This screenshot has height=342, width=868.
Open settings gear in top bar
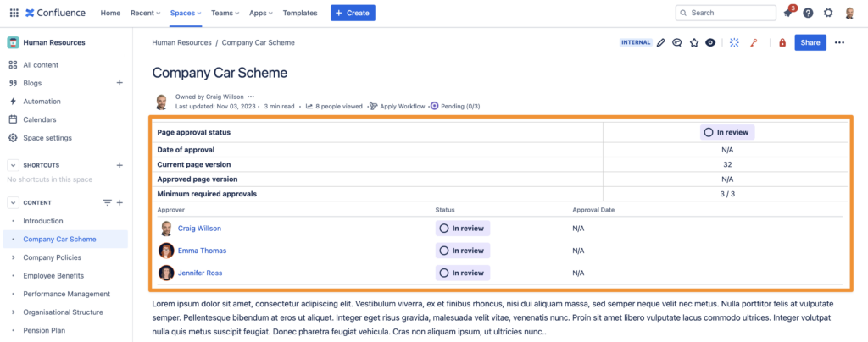(x=828, y=13)
